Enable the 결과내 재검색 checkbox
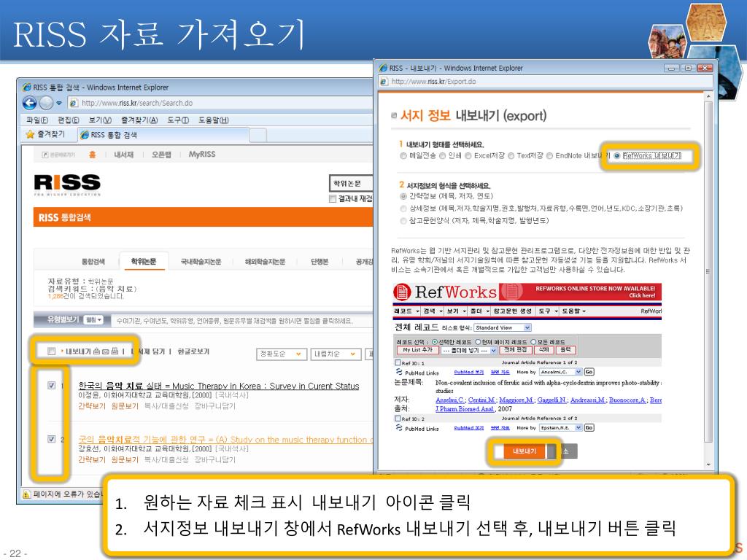 333,198
